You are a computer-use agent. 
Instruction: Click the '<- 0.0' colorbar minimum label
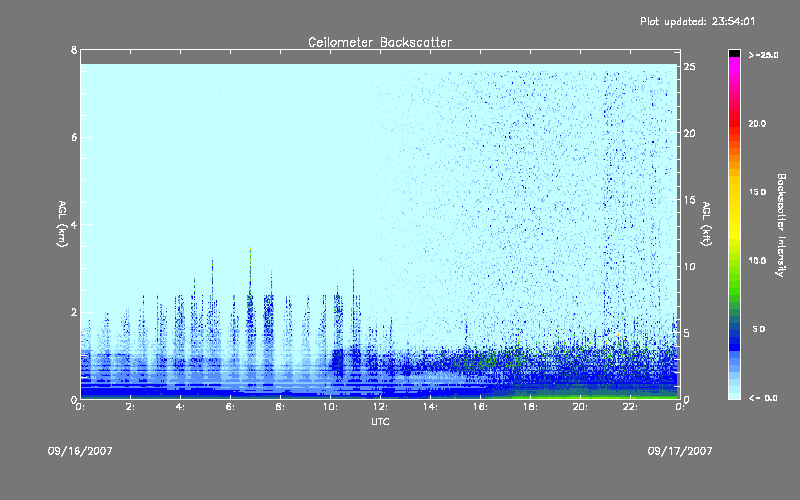click(763, 398)
